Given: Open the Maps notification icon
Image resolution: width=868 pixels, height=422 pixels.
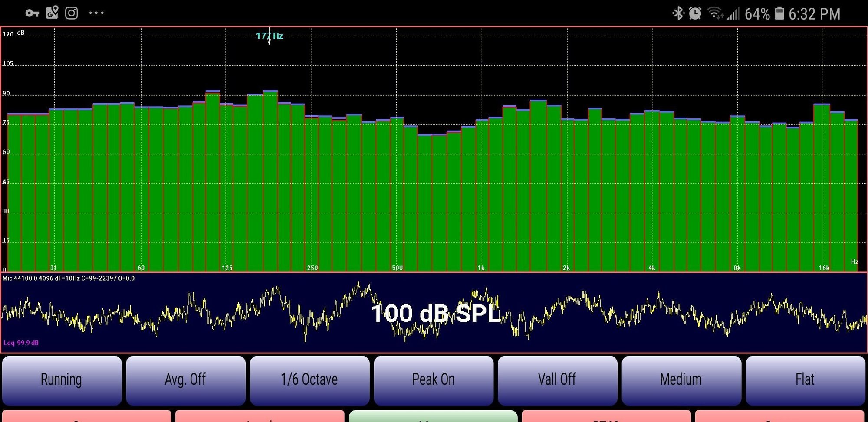Looking at the screenshot, I should click(52, 13).
